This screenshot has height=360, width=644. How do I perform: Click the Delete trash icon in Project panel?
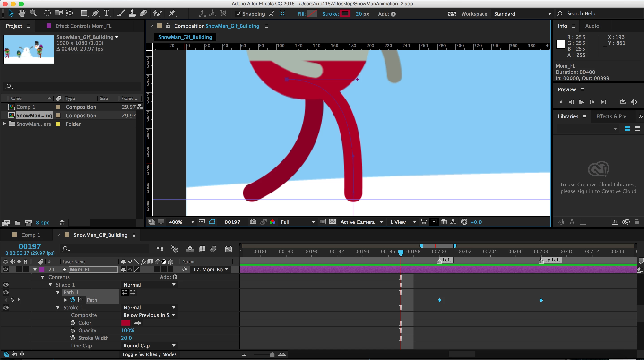coord(62,223)
